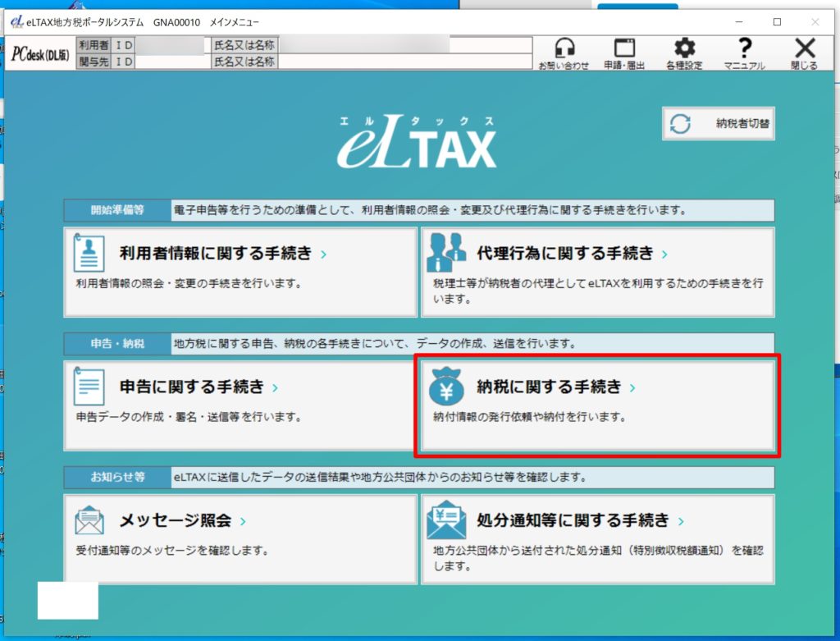Click the user profile document icon
Screen dimensions: 840x641
pyautogui.click(x=89, y=253)
